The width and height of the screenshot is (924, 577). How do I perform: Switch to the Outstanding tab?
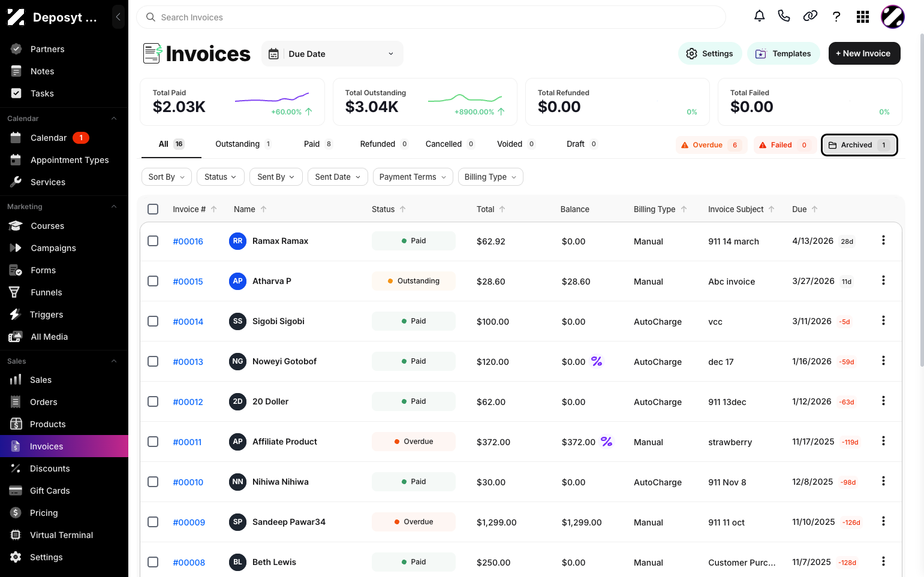tap(243, 144)
